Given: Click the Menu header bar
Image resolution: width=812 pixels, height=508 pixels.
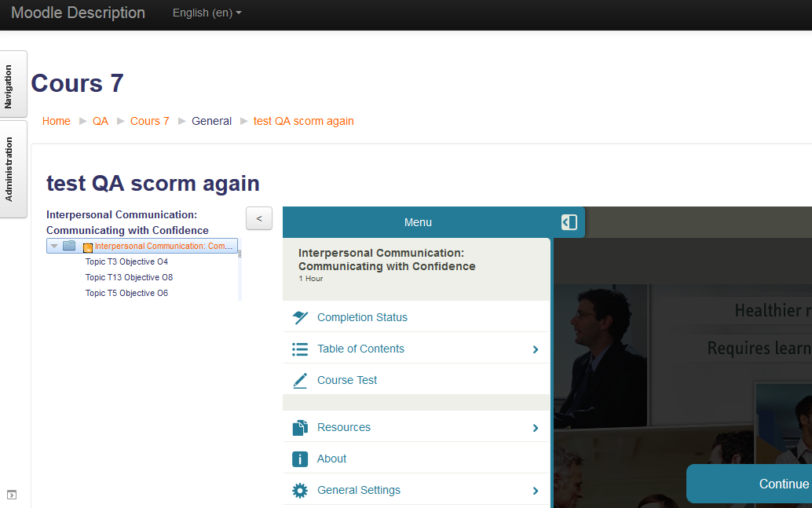Looking at the screenshot, I should click(418, 222).
